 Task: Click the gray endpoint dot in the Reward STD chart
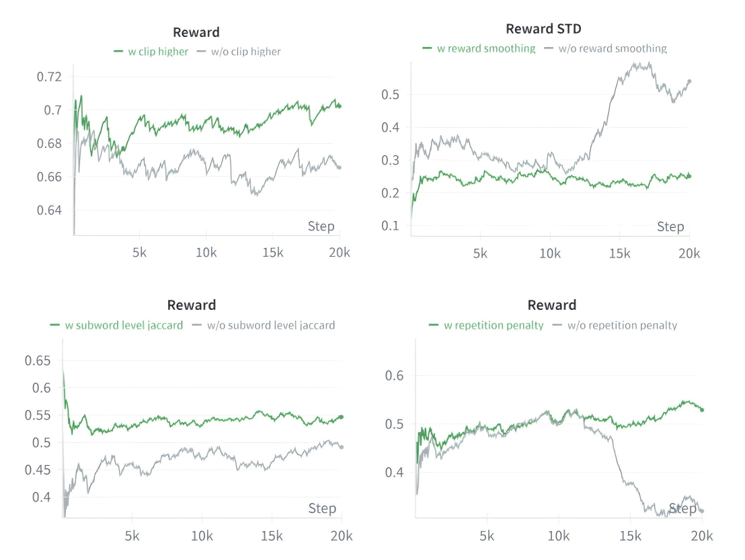tap(689, 82)
